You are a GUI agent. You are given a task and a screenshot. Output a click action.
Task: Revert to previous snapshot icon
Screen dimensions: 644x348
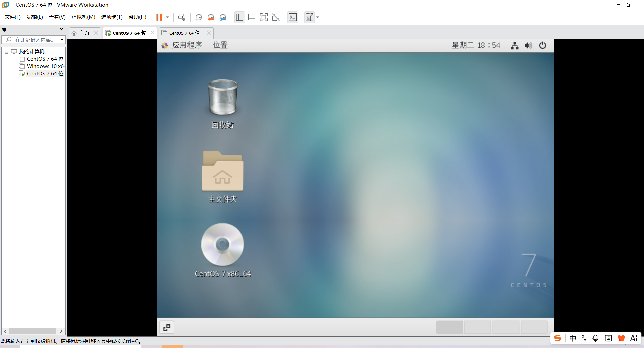[211, 17]
